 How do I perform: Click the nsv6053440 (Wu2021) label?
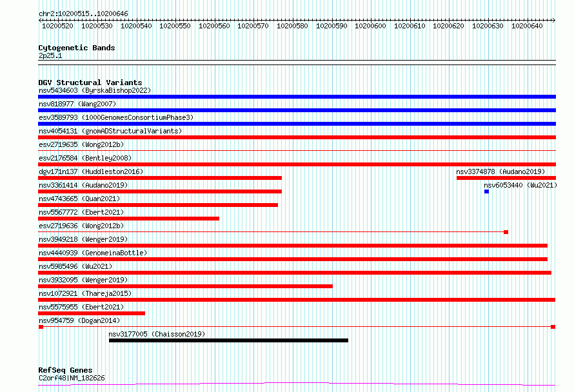click(x=520, y=185)
